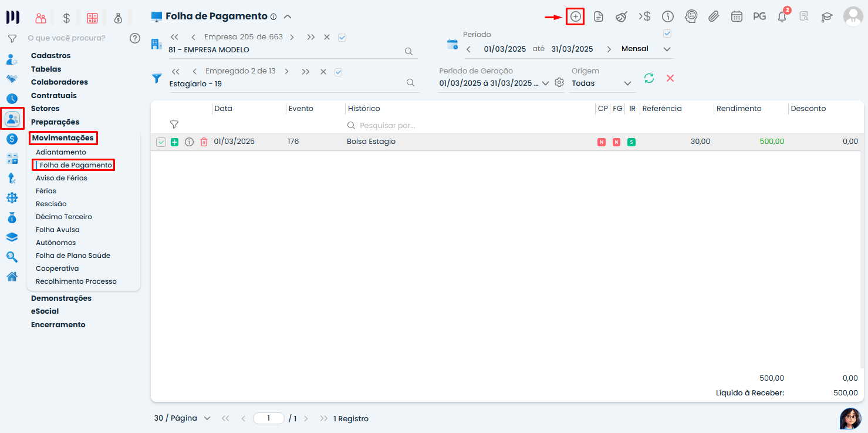Open the calendar icon in top toolbar

[737, 16]
